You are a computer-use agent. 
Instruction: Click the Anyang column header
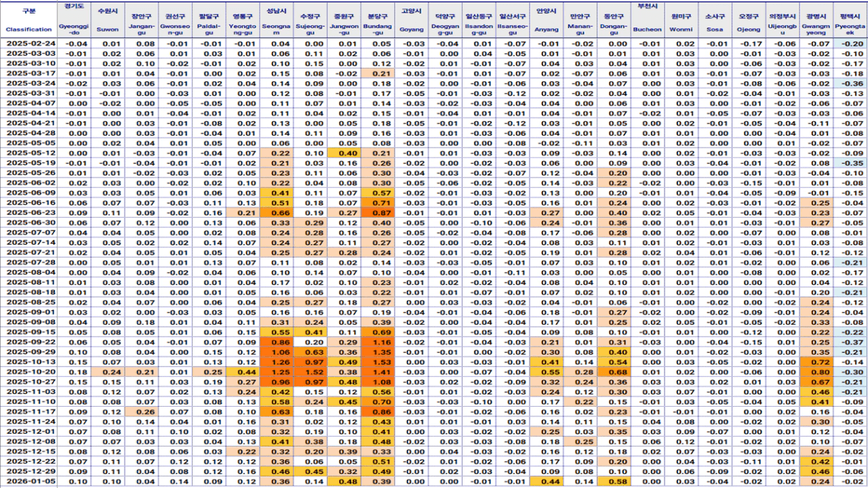[547, 20]
